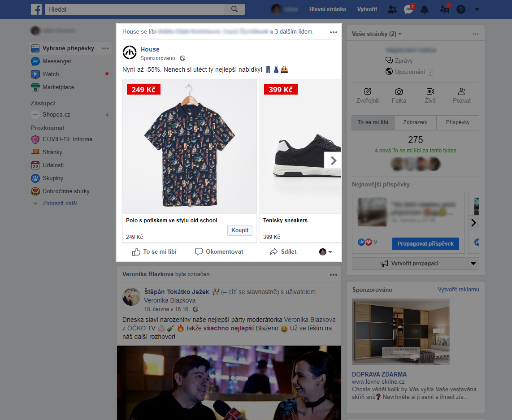Show next product in House carousel
512x420 pixels.
click(333, 160)
